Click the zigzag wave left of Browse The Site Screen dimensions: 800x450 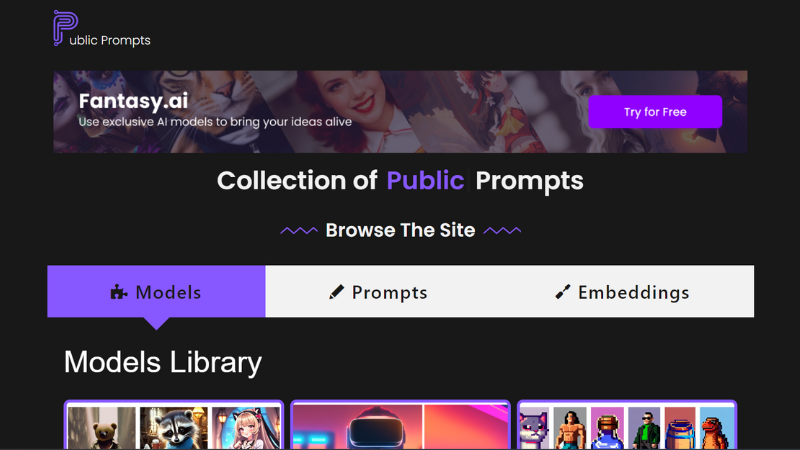pos(299,231)
